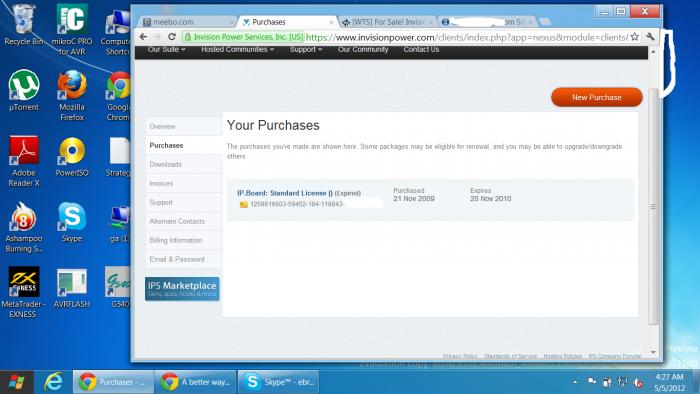The image size is (700, 394).
Task: Switch to the meebo.com tab
Action: (x=187, y=21)
